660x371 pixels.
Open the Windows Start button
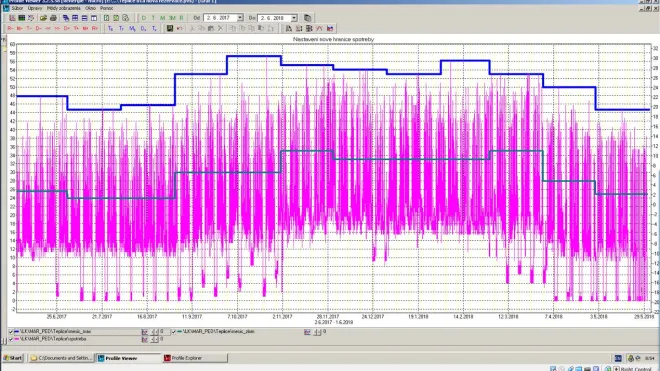click(x=13, y=358)
